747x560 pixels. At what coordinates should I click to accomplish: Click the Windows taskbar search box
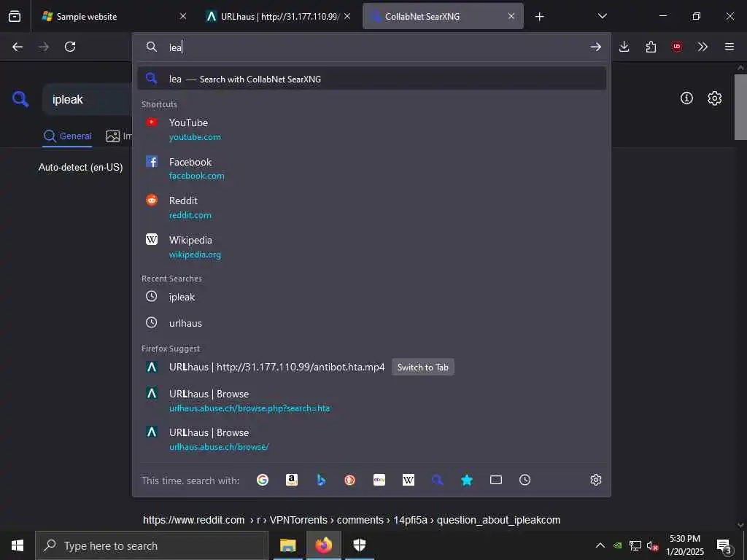152,545
